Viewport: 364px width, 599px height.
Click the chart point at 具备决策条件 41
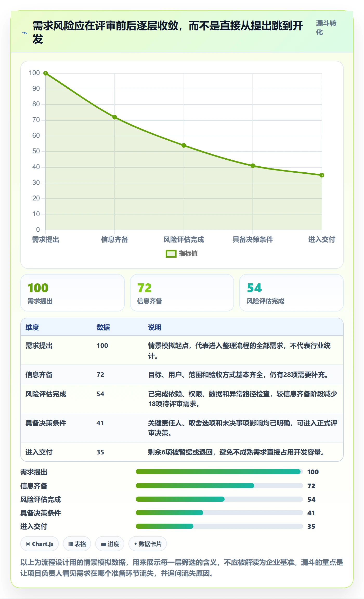pos(253,166)
